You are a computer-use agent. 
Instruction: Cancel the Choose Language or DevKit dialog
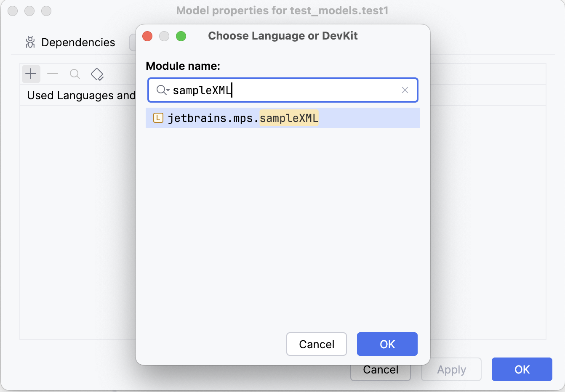pyautogui.click(x=317, y=344)
